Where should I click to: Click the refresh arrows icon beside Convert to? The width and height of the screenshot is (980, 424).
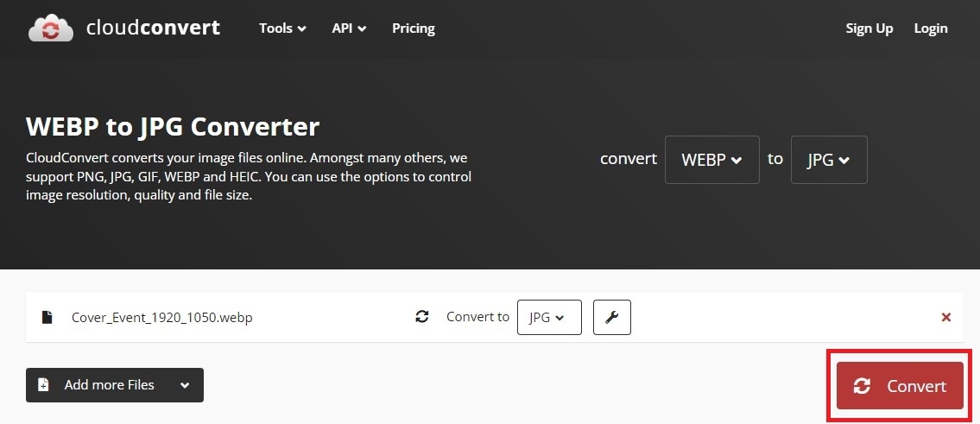click(422, 317)
